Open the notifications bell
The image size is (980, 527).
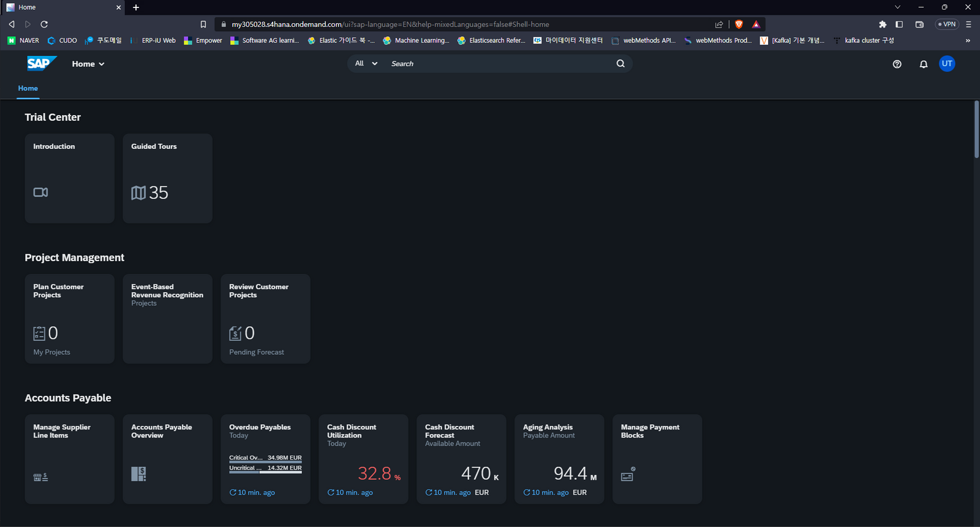click(923, 64)
